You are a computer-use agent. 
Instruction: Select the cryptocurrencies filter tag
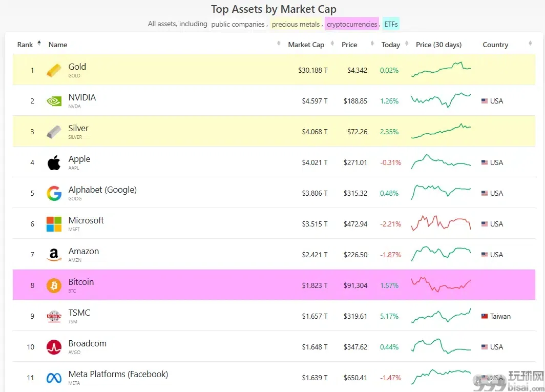tap(352, 24)
